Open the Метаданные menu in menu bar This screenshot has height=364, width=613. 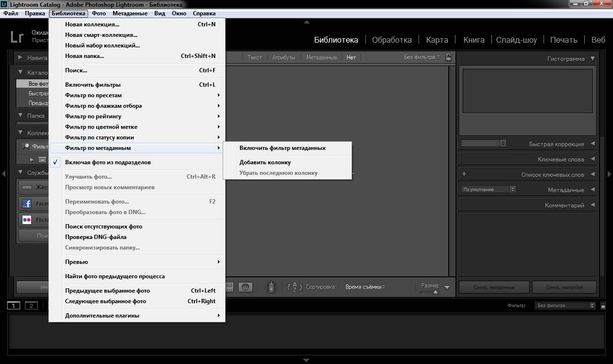(x=130, y=13)
